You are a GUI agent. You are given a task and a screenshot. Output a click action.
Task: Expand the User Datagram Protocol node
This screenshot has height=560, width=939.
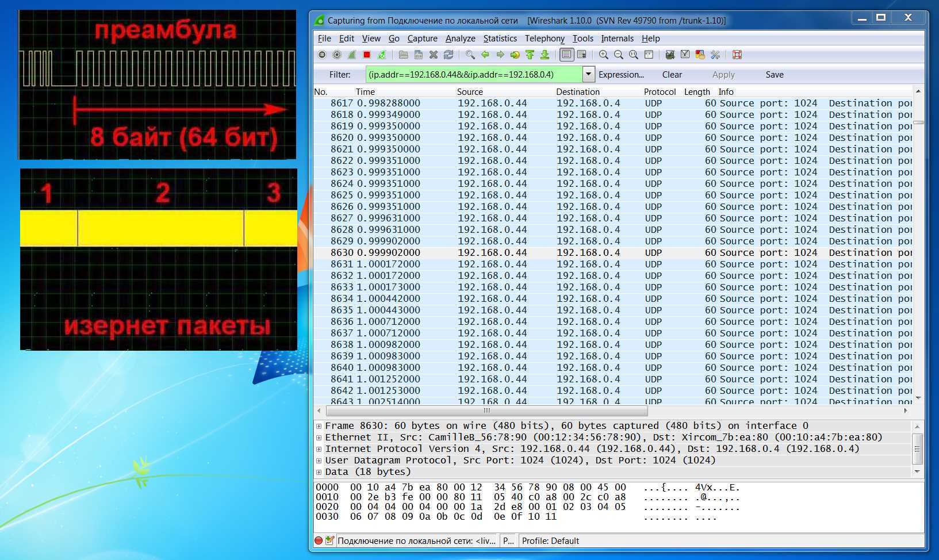[319, 461]
